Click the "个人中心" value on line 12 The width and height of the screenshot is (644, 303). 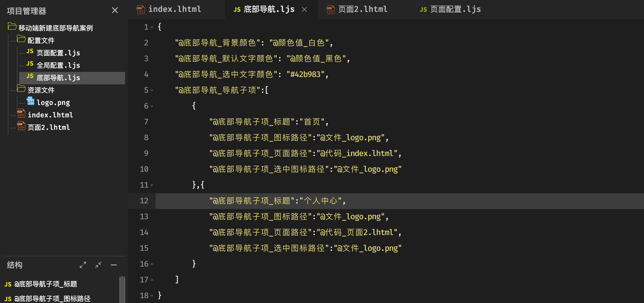(321, 201)
